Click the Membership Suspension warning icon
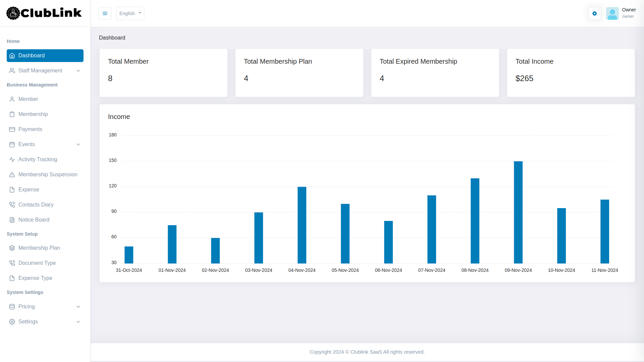Screen dimensions: 644x362 tap(12, 174)
